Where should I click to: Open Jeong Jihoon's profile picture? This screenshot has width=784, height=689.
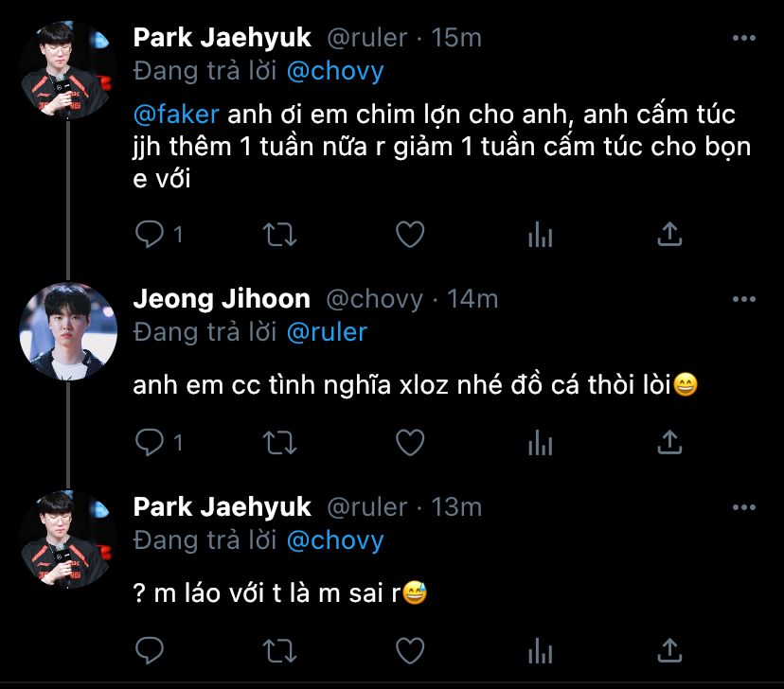coord(68,324)
